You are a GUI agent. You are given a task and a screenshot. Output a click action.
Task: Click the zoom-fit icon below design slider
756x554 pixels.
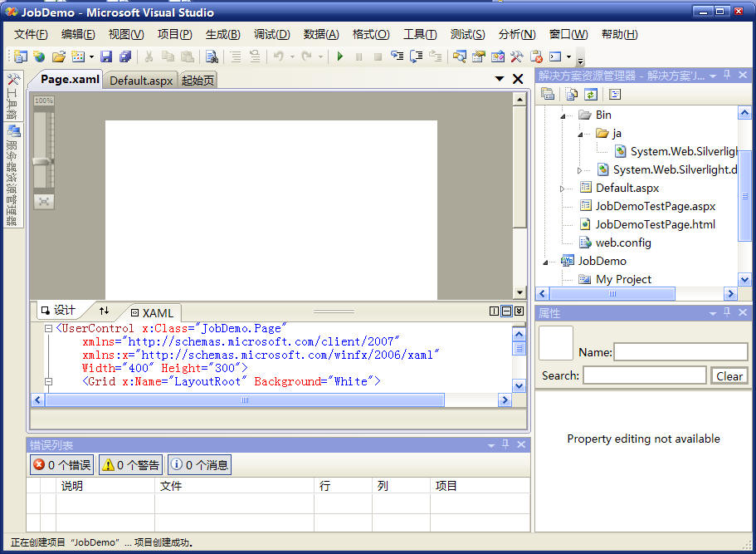pyautogui.click(x=44, y=201)
